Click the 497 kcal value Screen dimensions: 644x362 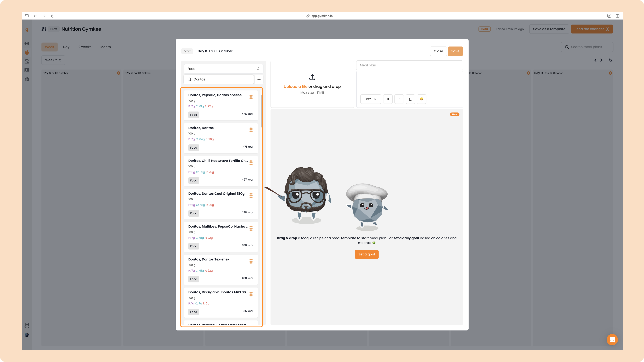click(x=247, y=180)
